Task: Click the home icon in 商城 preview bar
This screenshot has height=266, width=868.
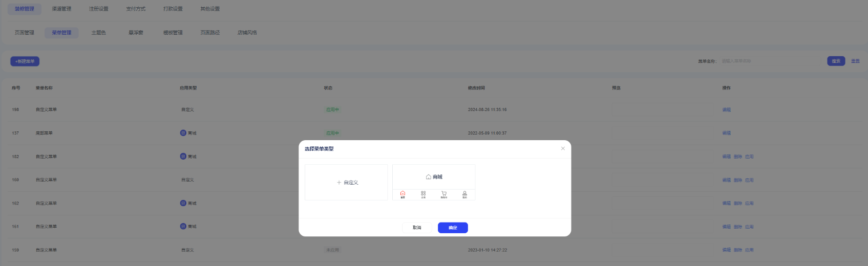Action: 403,194
